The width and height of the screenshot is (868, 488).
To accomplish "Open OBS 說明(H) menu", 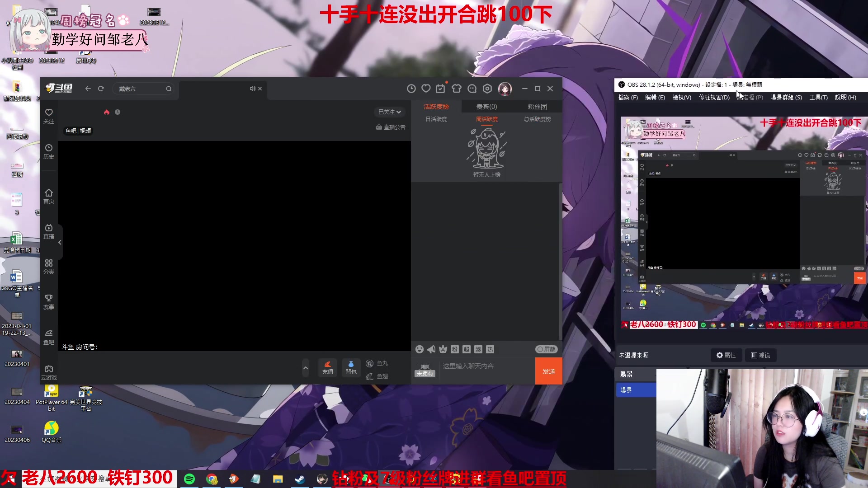I will point(846,98).
